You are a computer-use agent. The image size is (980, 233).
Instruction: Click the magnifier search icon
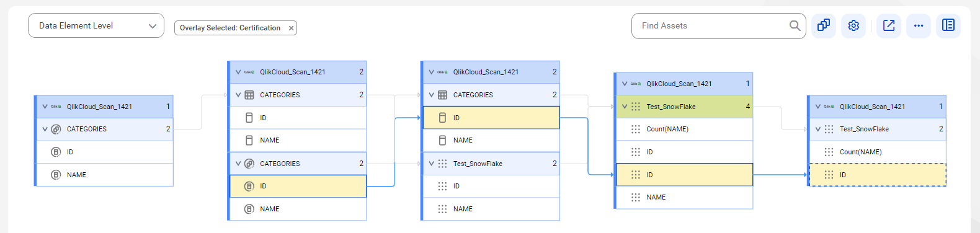tap(795, 25)
